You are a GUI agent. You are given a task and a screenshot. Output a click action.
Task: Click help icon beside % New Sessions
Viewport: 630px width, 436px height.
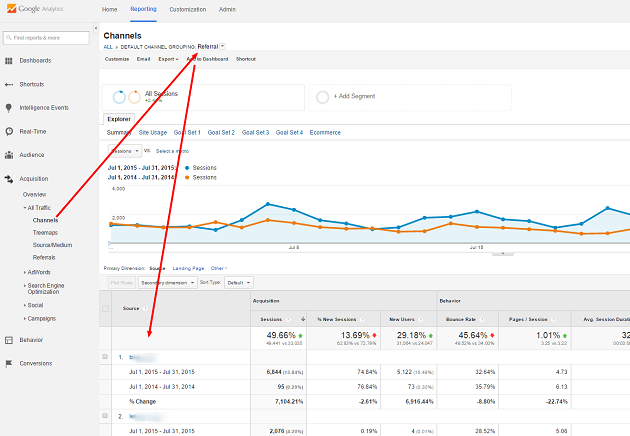click(x=362, y=319)
